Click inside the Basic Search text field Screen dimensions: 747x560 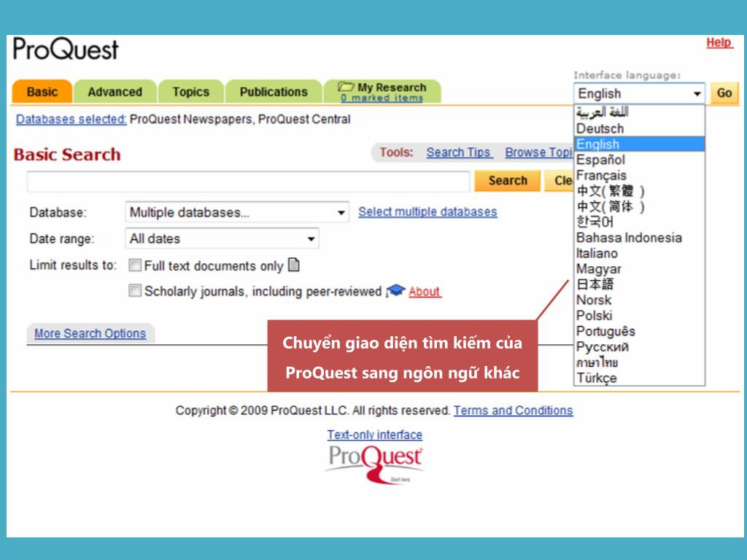click(248, 182)
